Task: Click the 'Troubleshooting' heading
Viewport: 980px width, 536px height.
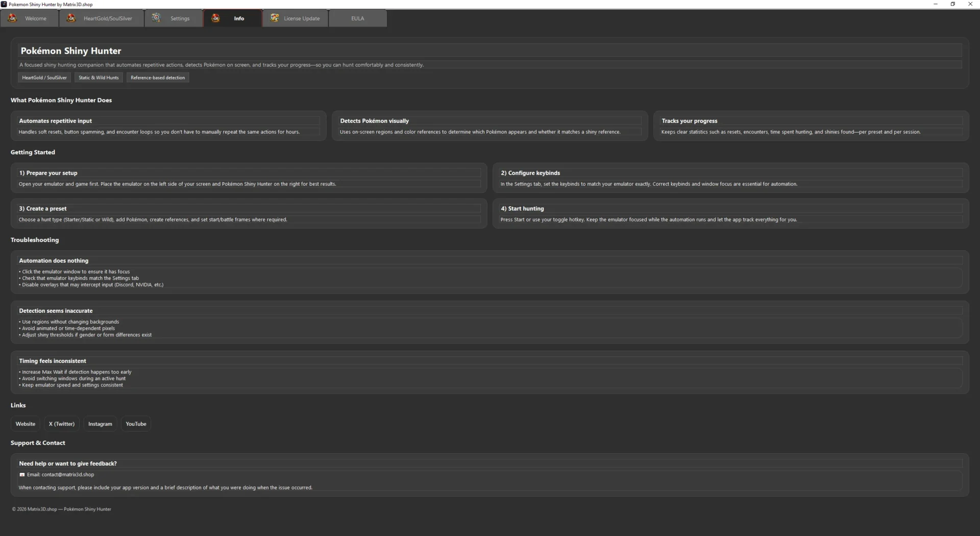Action: click(35, 240)
